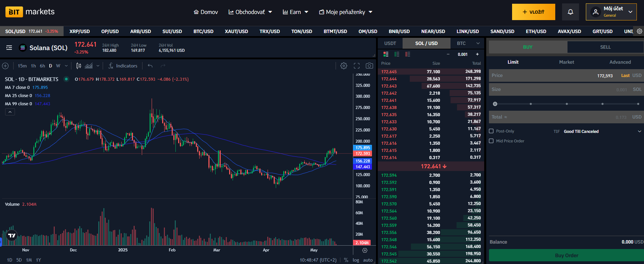Expand the Good Till Canceled TIF dropdown
644x264 pixels.
pyautogui.click(x=602, y=131)
